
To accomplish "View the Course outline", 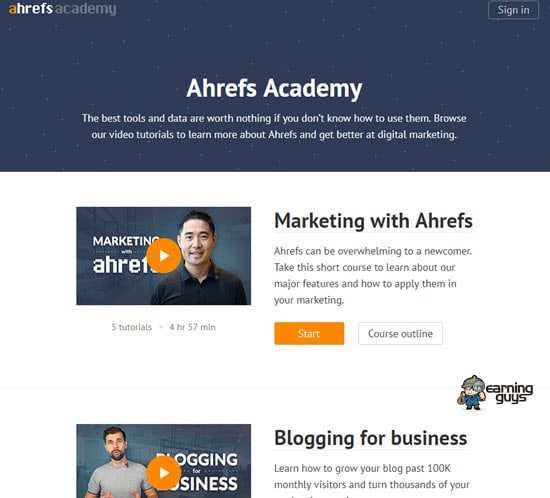I will [x=400, y=333].
